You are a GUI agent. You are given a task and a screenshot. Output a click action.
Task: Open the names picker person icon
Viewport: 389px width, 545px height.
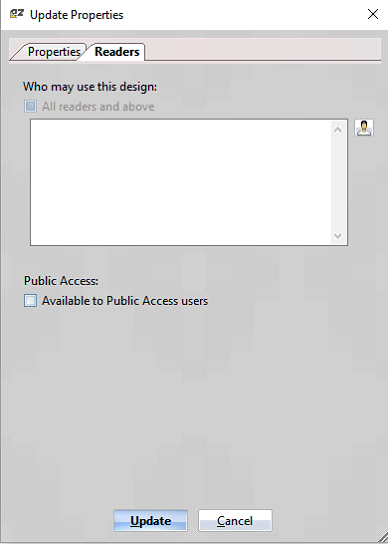[364, 128]
